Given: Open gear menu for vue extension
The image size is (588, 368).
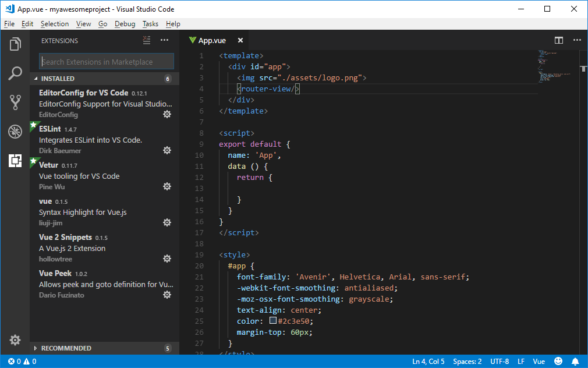Looking at the screenshot, I should pos(167,222).
